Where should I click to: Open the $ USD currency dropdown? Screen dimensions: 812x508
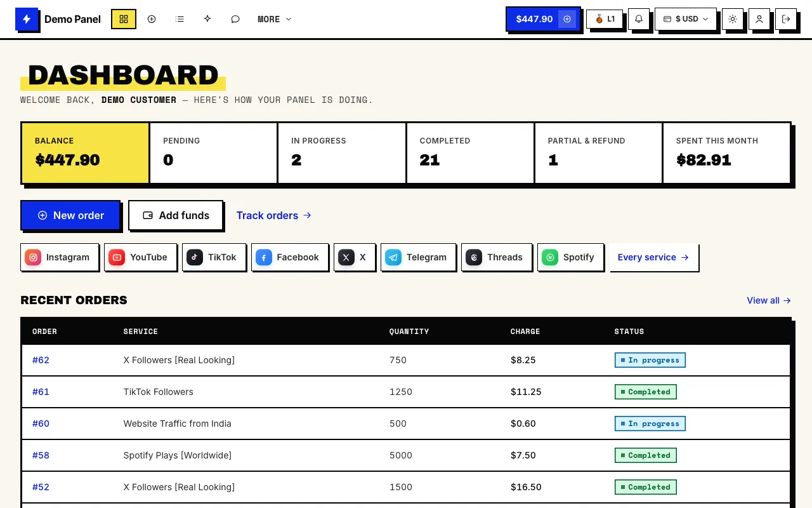pos(686,19)
